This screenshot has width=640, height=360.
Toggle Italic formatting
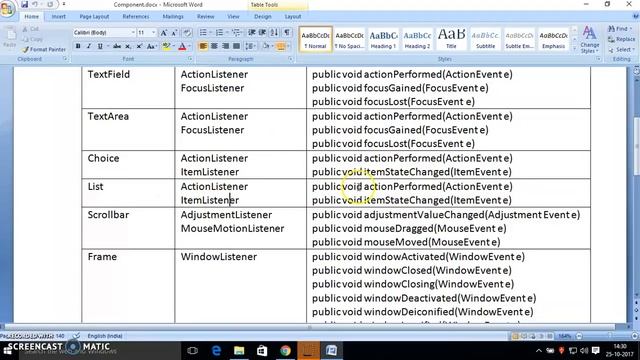89,47
